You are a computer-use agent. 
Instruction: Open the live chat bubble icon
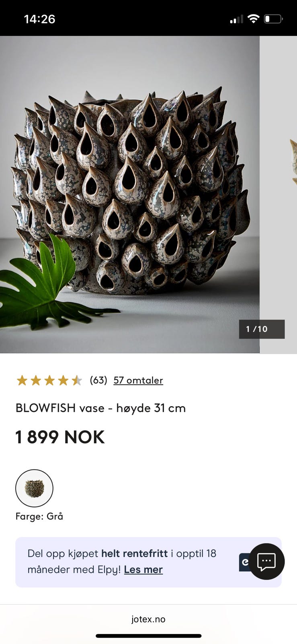point(266,561)
